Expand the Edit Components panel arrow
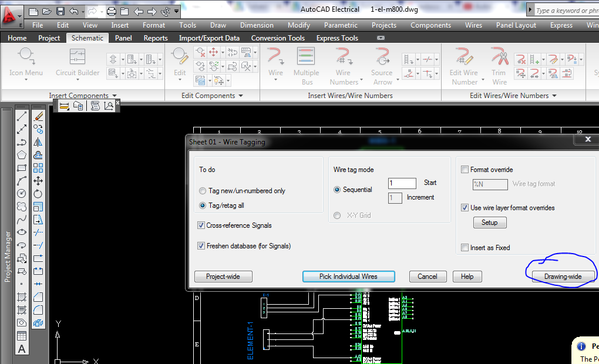Viewport: 599px width, 364px height. pyautogui.click(x=241, y=96)
